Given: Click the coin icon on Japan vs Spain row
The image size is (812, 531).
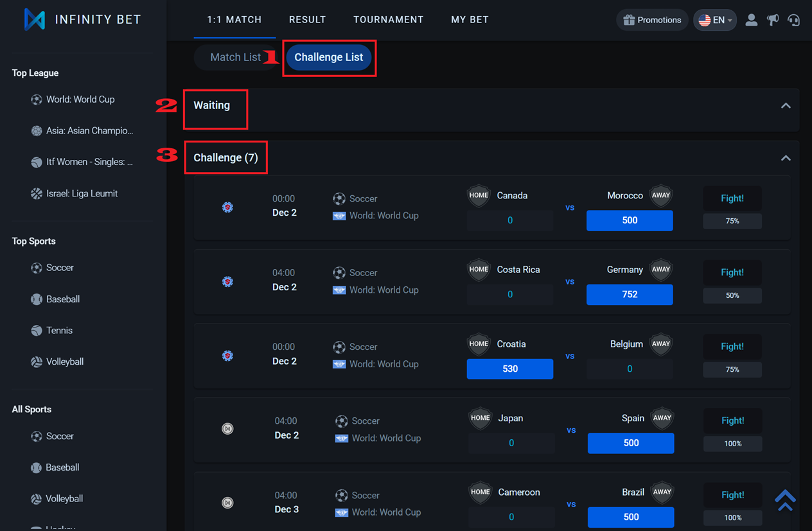Looking at the screenshot, I should [227, 429].
